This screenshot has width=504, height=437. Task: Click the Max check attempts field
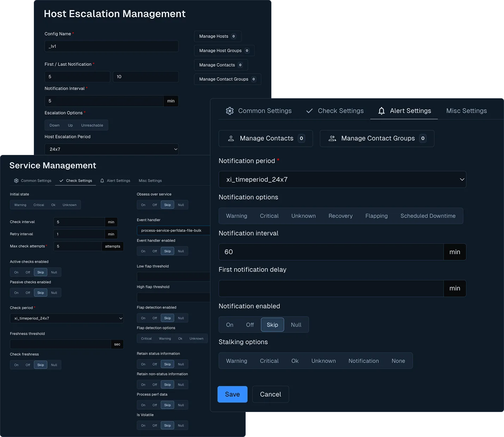tap(78, 246)
